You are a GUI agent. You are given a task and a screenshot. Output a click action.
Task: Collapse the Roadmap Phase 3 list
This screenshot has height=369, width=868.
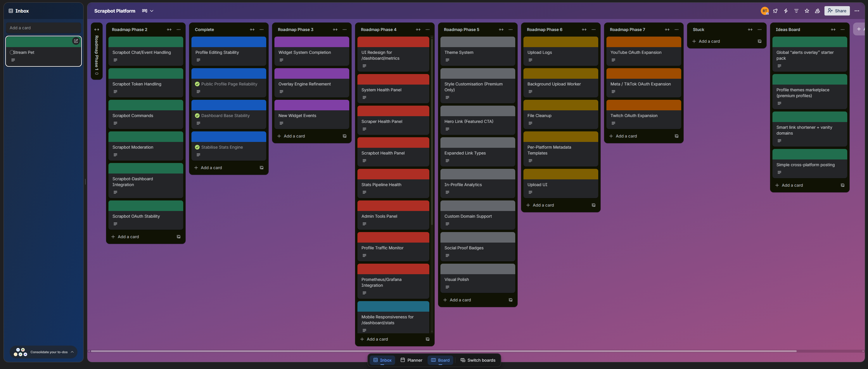(x=335, y=30)
